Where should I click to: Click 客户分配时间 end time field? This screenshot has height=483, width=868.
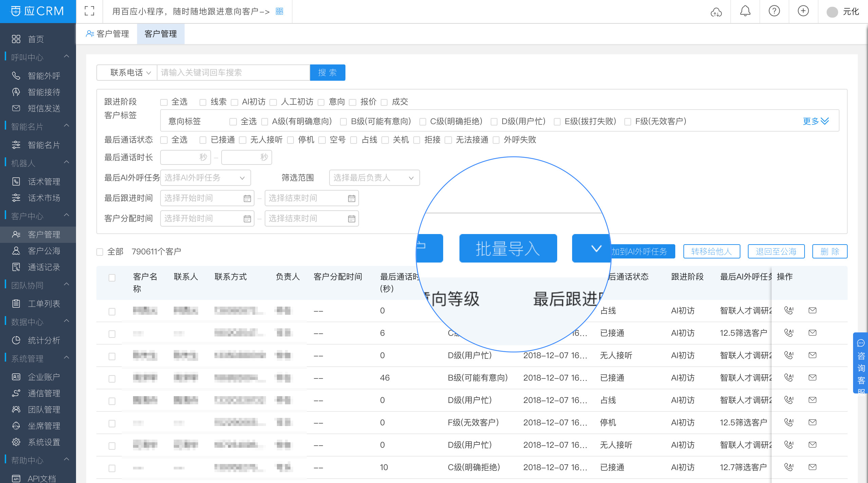pos(312,219)
